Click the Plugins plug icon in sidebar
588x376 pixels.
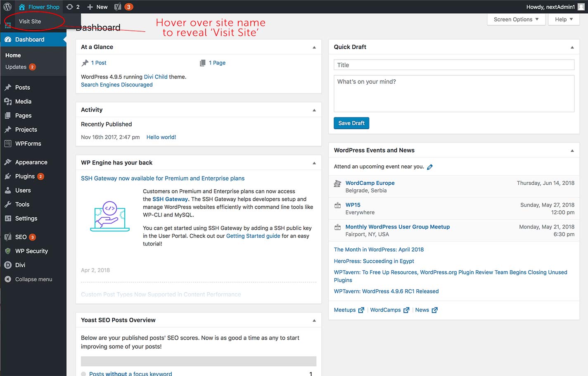pyautogui.click(x=8, y=176)
